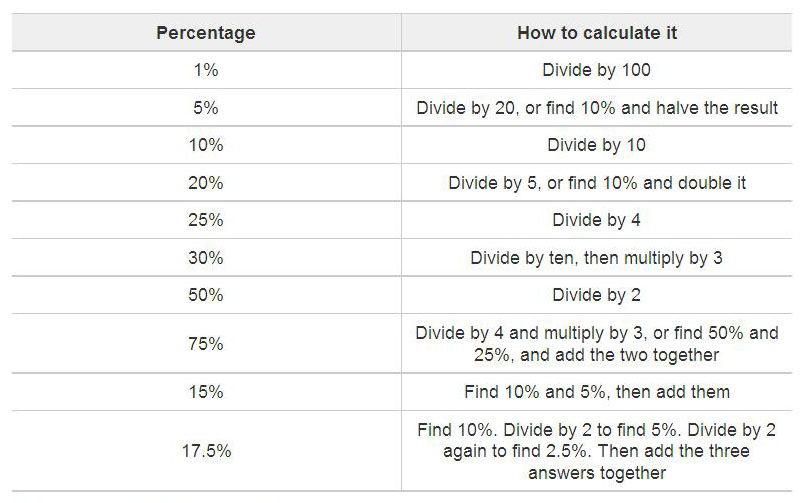The height and width of the screenshot is (503, 808).
Task: Click the 30% percentage cell
Action: (206, 258)
